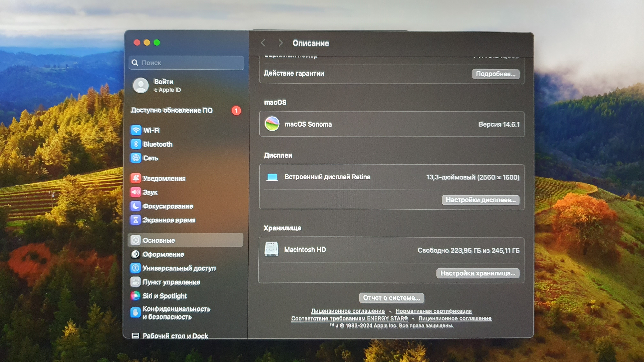644x362 pixels.
Task: Open Оформление appearance section
Action: (163, 254)
